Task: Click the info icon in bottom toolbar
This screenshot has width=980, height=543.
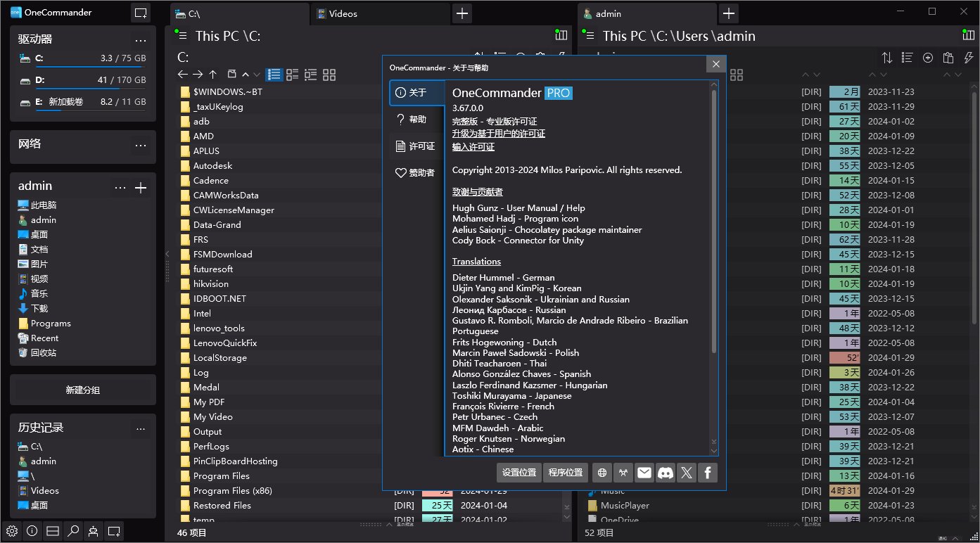Action: 32,531
